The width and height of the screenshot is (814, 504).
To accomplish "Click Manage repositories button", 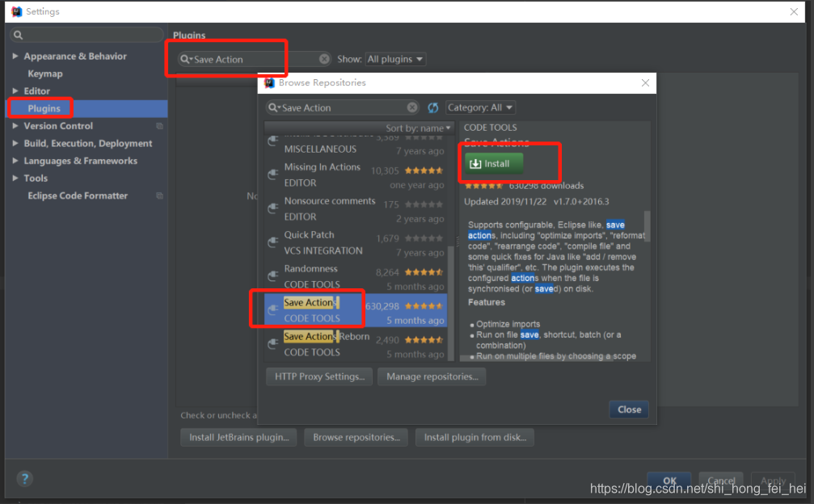I will click(x=432, y=376).
